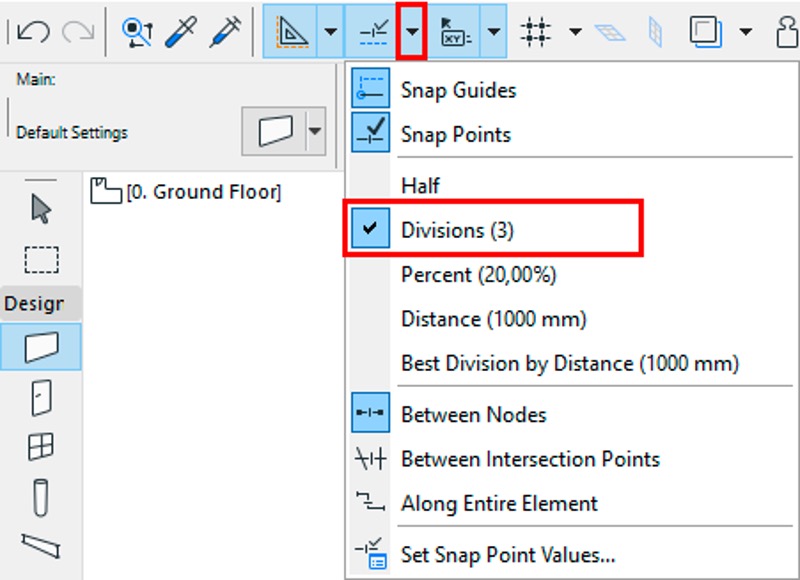Click the Find and Select icon
This screenshot has width=800, height=580.
click(137, 32)
